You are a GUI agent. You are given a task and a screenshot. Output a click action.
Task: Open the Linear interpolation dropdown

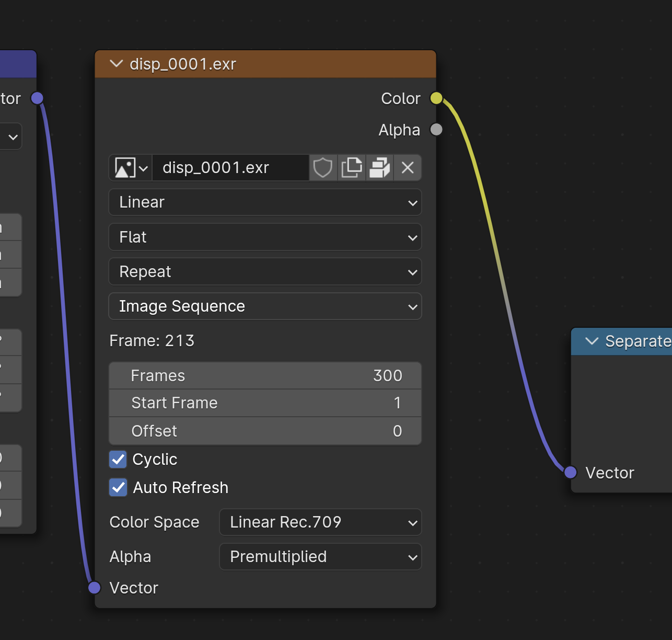point(265,202)
